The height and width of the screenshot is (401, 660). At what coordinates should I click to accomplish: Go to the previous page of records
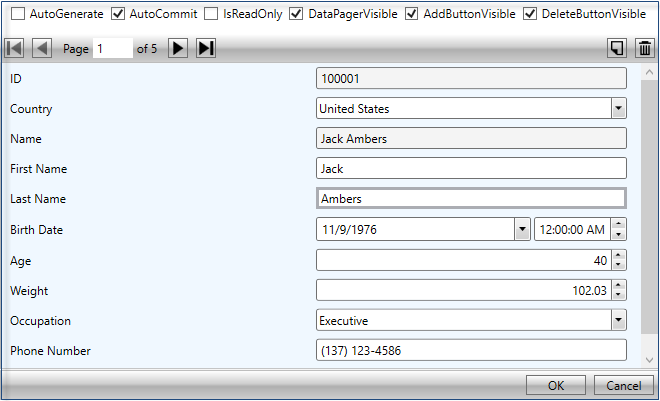point(42,48)
